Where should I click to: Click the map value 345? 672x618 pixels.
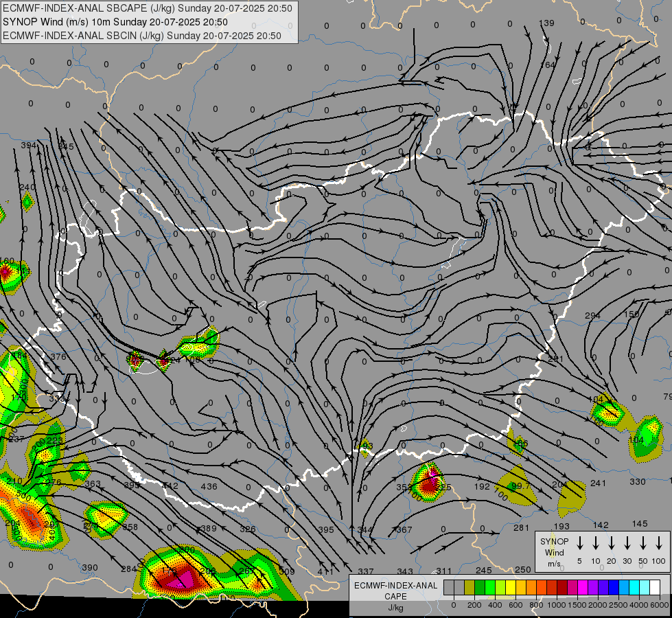pos(66,147)
